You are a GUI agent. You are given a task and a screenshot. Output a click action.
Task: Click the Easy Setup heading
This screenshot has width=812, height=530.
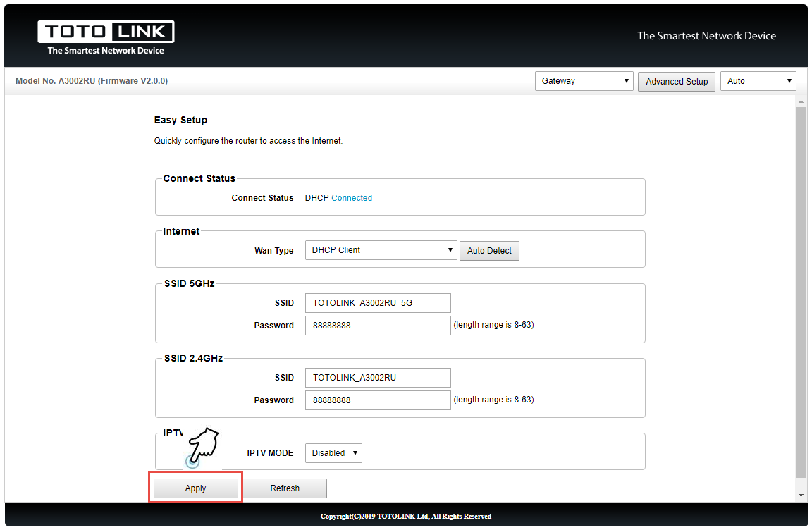tap(180, 120)
